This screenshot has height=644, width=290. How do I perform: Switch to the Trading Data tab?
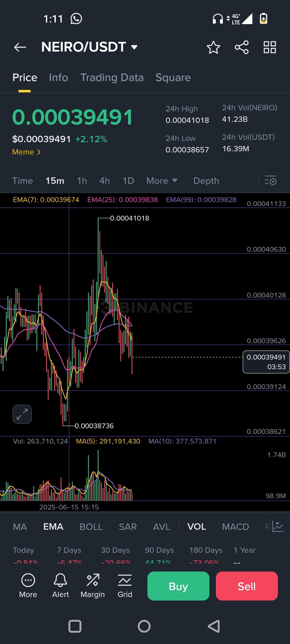coord(112,78)
